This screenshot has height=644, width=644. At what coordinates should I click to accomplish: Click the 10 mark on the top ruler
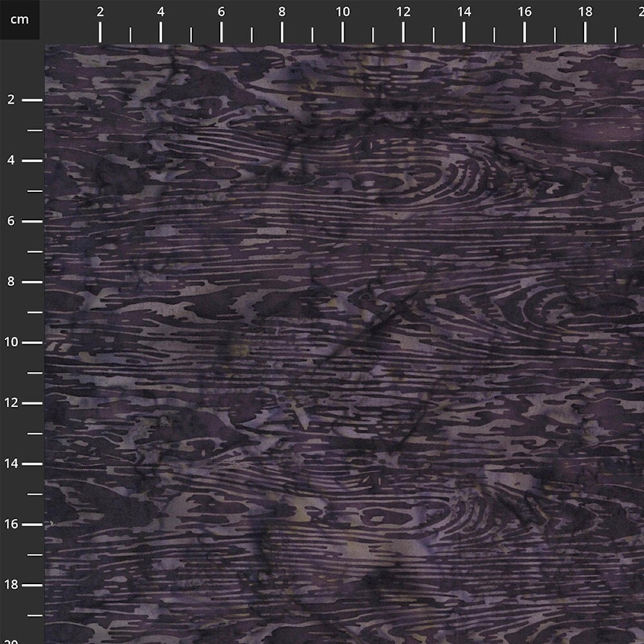(x=343, y=12)
